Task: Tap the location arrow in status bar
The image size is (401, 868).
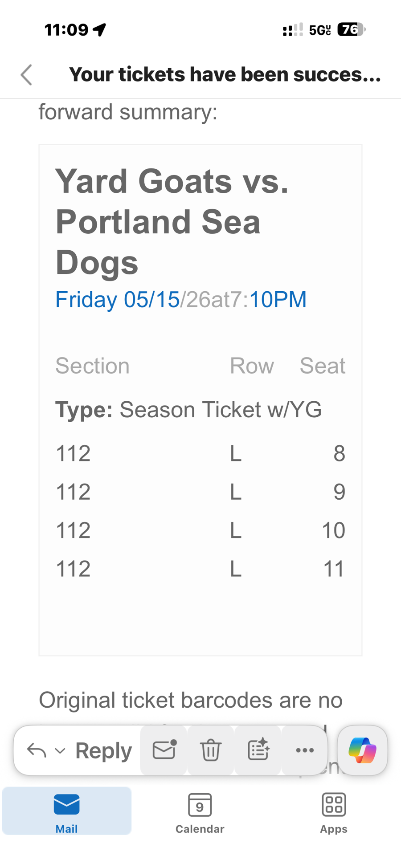Action: (x=100, y=30)
